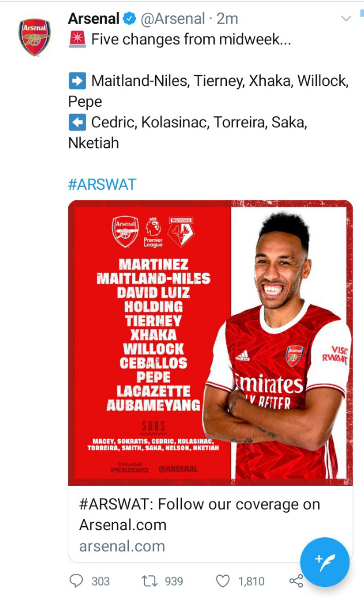Open the @Arsenal handle
The height and width of the screenshot is (598, 364).
click(172, 19)
